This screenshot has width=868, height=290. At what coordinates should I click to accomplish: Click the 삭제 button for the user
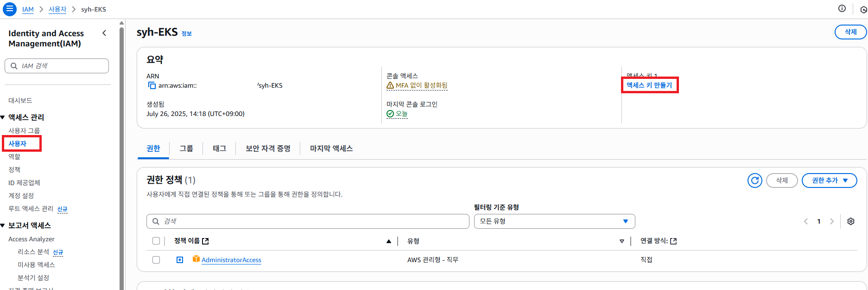pos(850,32)
